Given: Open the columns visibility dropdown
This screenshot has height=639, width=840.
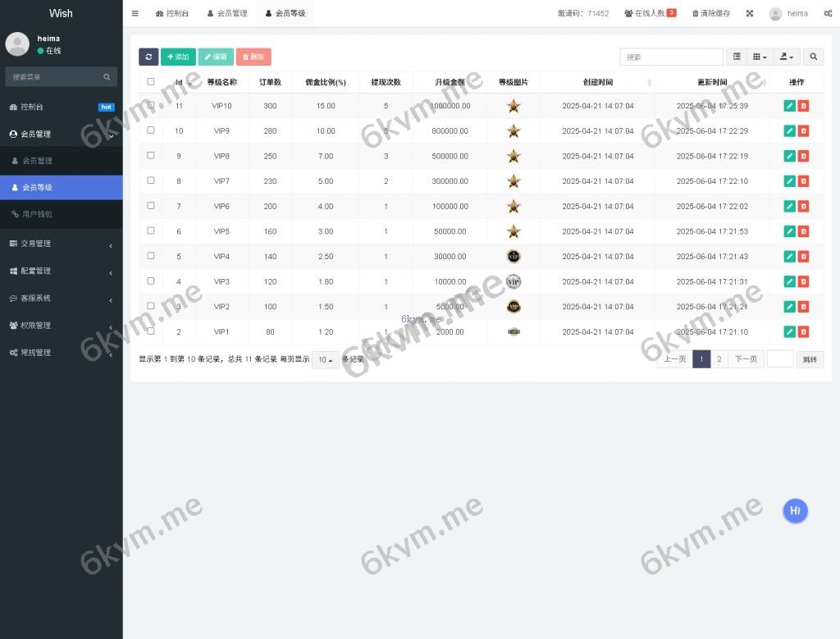Looking at the screenshot, I should click(x=760, y=57).
